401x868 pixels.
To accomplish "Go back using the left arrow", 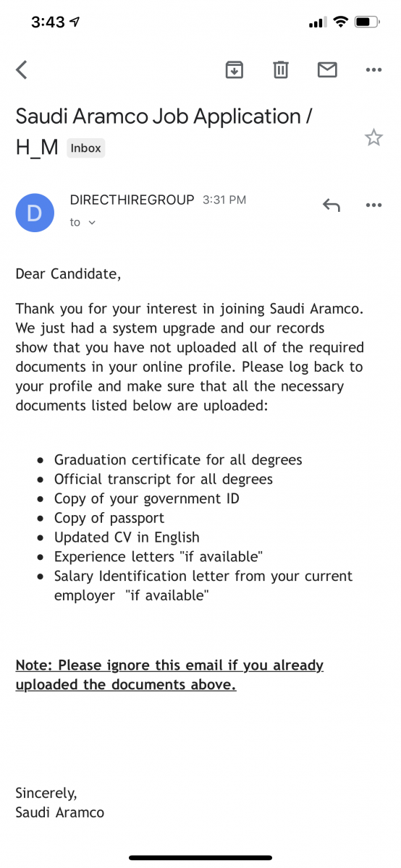I will 22,69.
